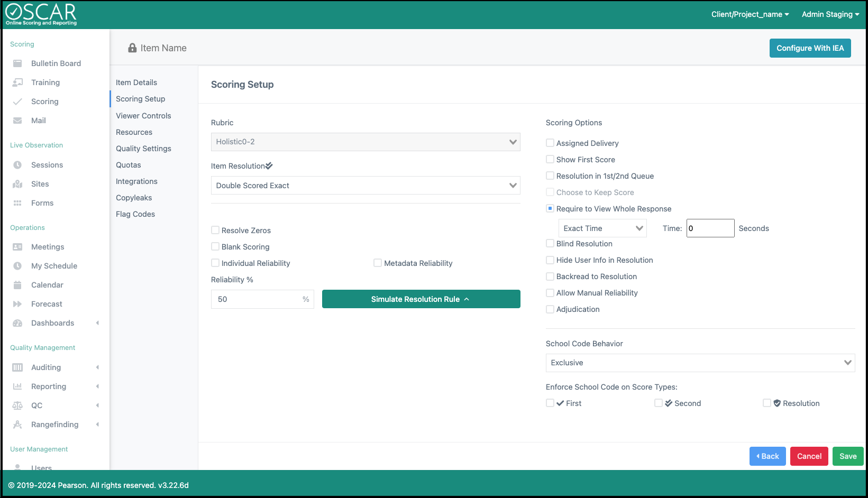Click the Sites map icon
This screenshot has height=498, width=868.
(17, 184)
